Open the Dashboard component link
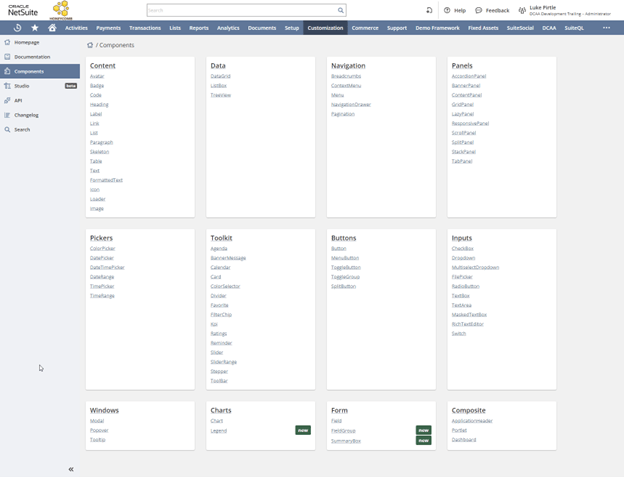 [464, 440]
